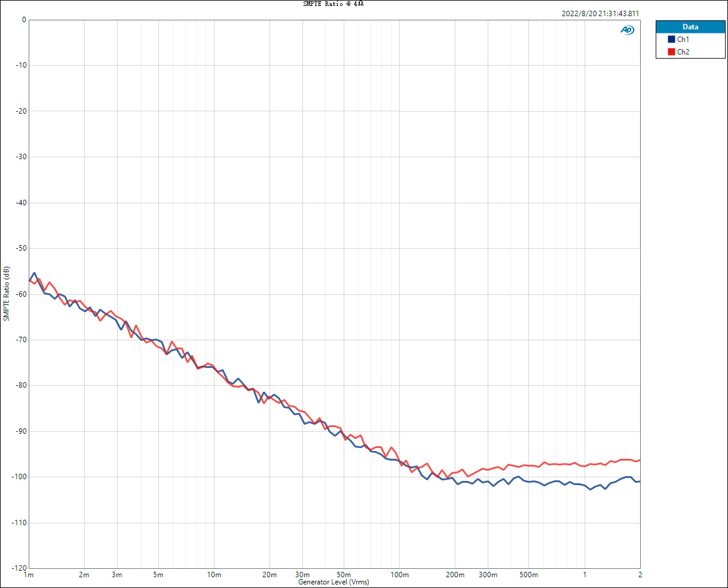The height and width of the screenshot is (588, 728).
Task: Click the 200m tick label on horizontal axis
Action: tap(455, 575)
